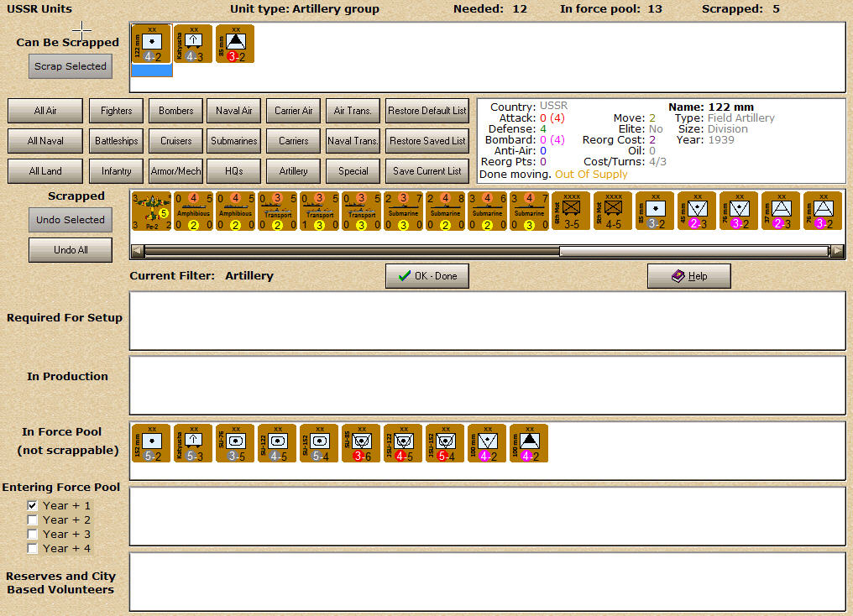The width and height of the screenshot is (853, 616).
Task: Show Armor/Mech units
Action: [x=175, y=171]
